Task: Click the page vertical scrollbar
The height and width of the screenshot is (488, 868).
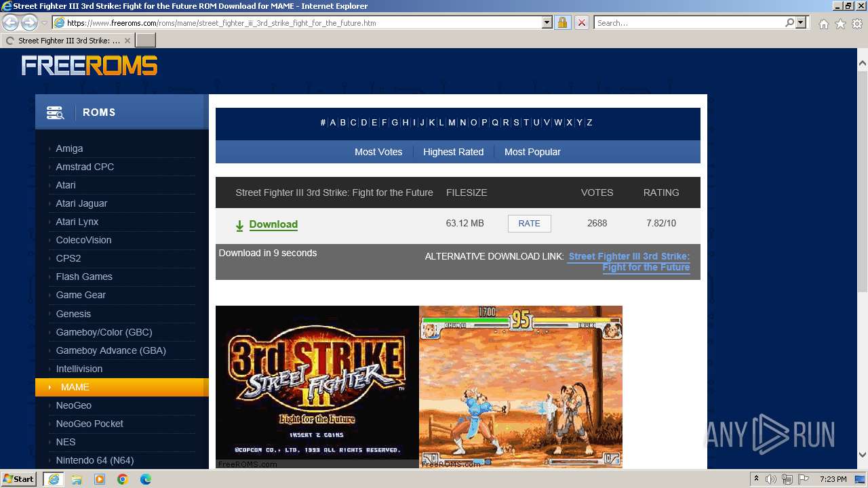Action: coord(863,183)
